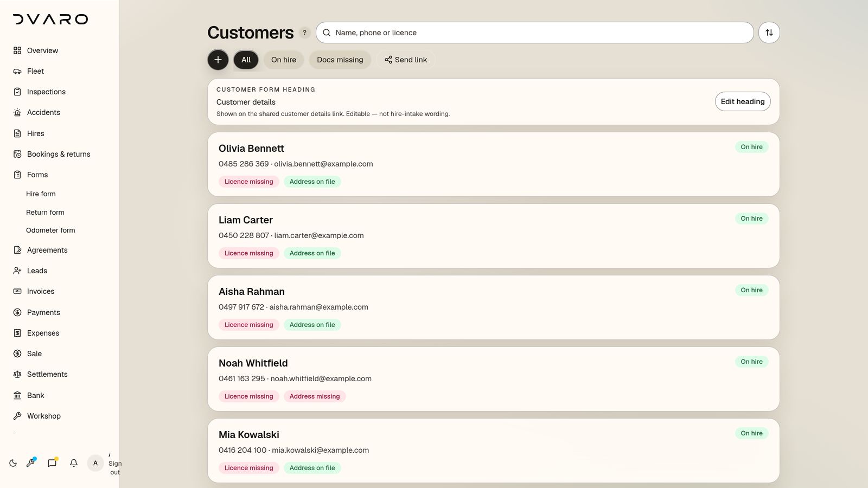The height and width of the screenshot is (488, 868).
Task: Click the Dvaro logo
Action: coord(50,20)
